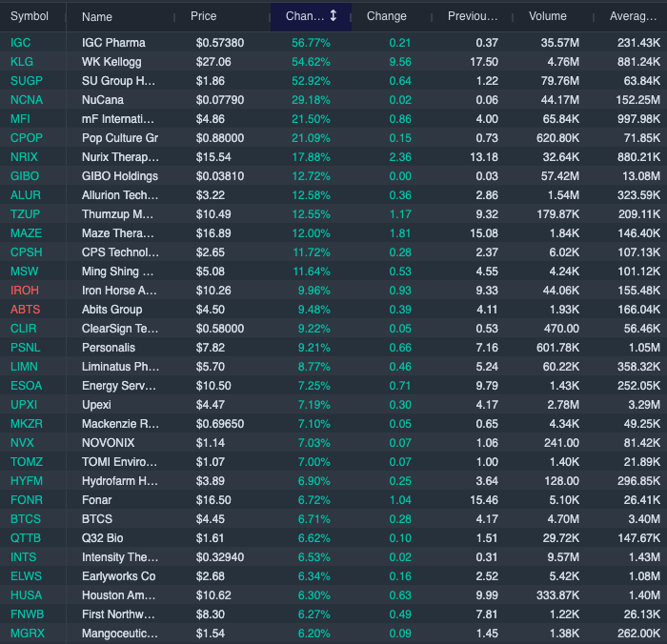Image resolution: width=667 pixels, height=644 pixels.
Task: Open the PSNL ticker symbol
Action: tap(25, 348)
